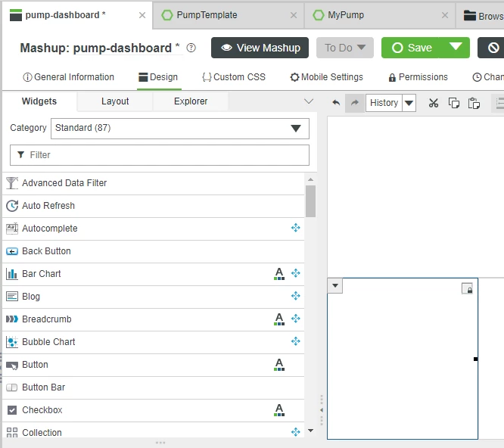Open the Permissions tab

pyautogui.click(x=418, y=77)
